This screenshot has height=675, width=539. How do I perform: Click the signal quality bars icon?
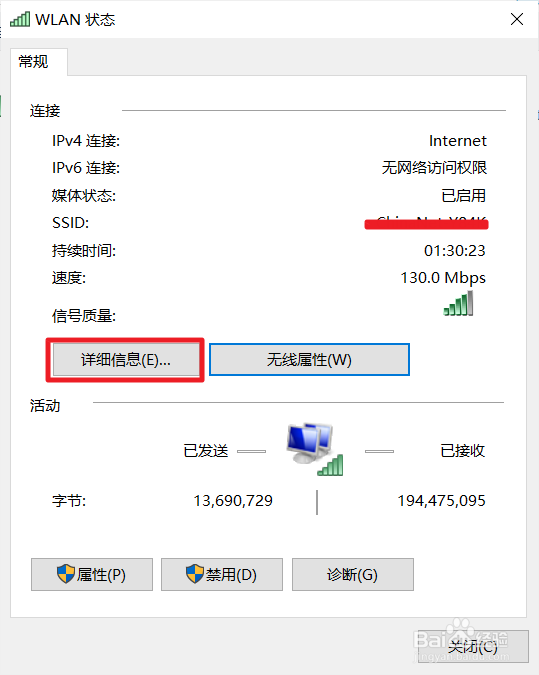(x=458, y=303)
